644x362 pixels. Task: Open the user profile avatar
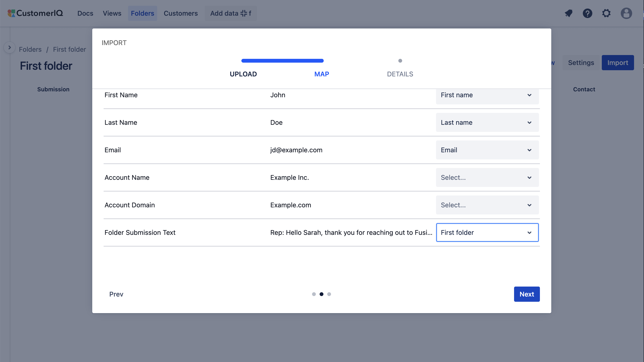pyautogui.click(x=626, y=13)
